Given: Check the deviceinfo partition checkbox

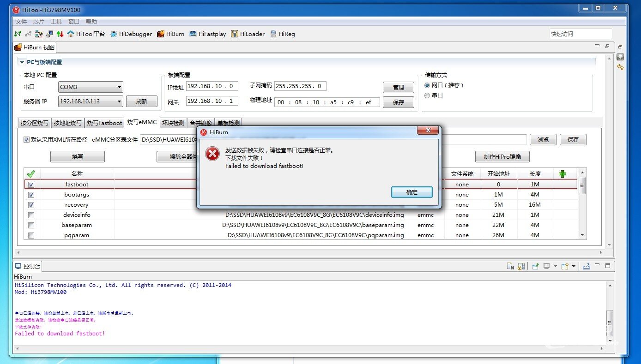Looking at the screenshot, I should (x=31, y=215).
